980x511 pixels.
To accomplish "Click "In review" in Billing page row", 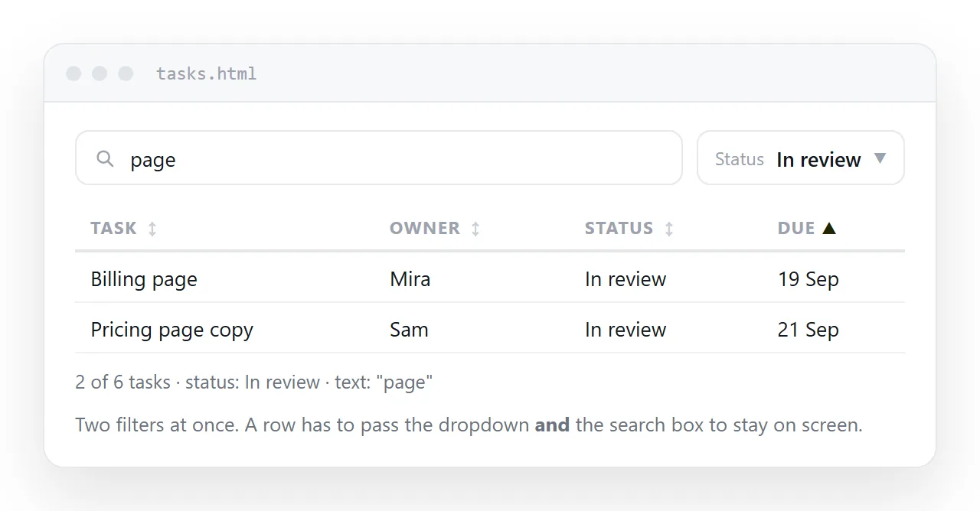I will pos(626,279).
